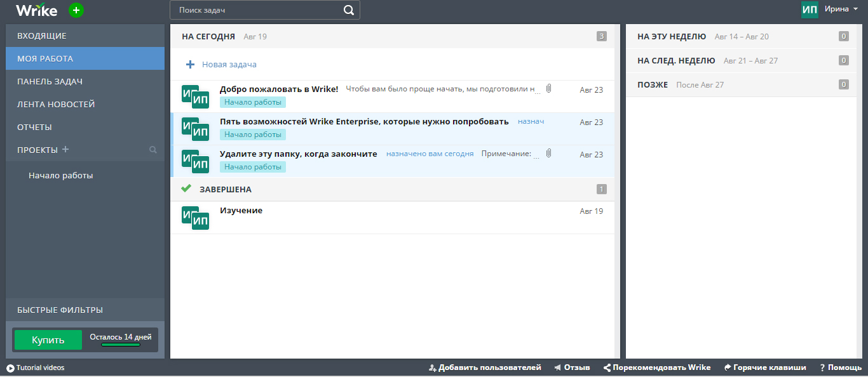This screenshot has width=868, height=377.
Task: Click the Wrike logo
Action: (x=37, y=10)
